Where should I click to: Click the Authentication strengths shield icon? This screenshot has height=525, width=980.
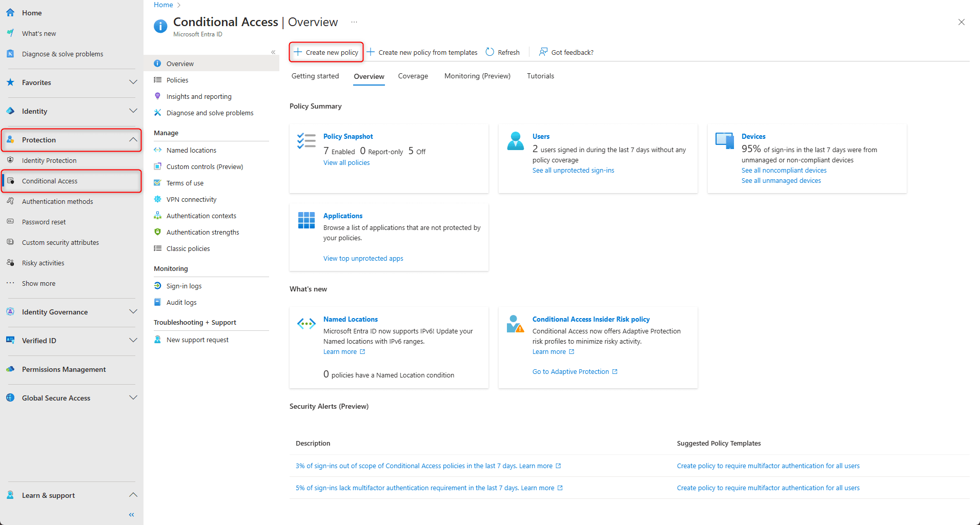(x=158, y=232)
